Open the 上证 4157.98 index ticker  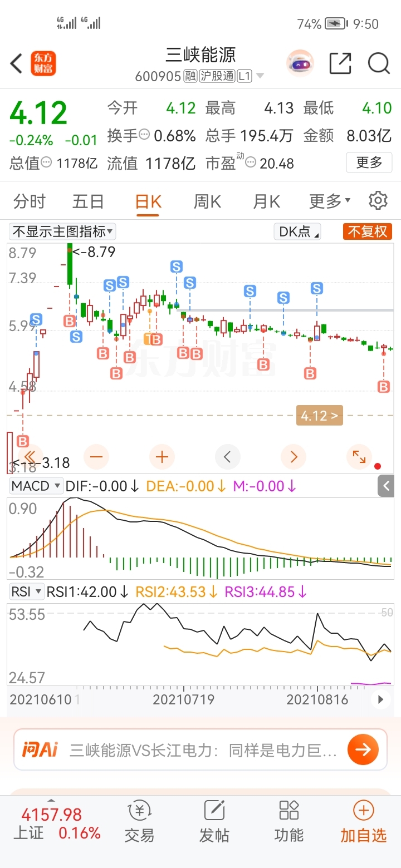(57, 824)
